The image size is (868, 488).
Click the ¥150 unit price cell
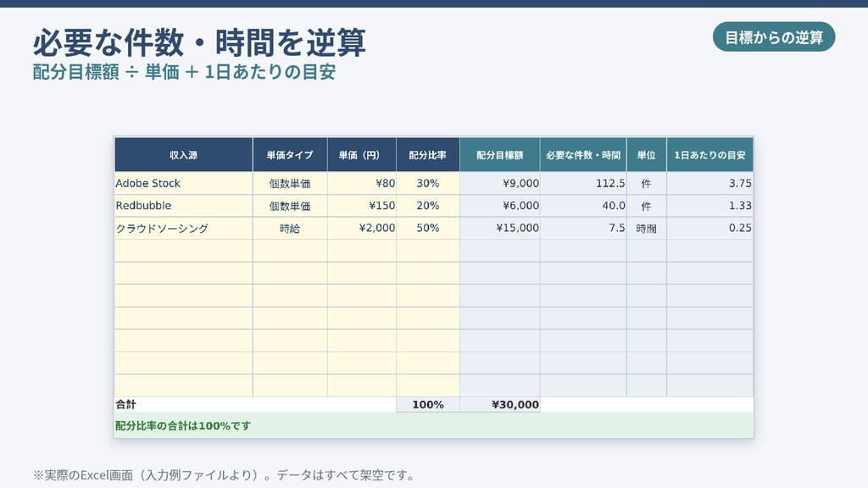[x=361, y=206]
